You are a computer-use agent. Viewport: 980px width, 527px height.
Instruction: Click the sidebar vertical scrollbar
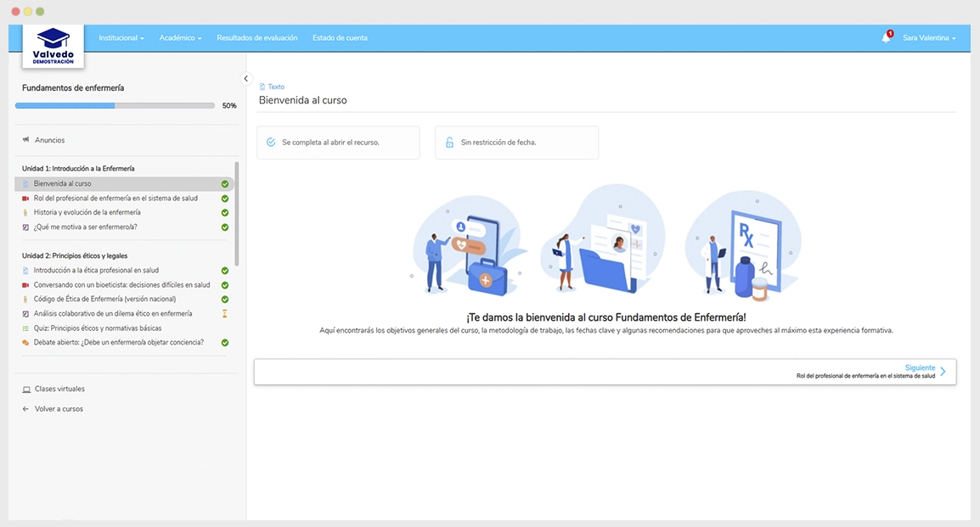tap(236, 214)
